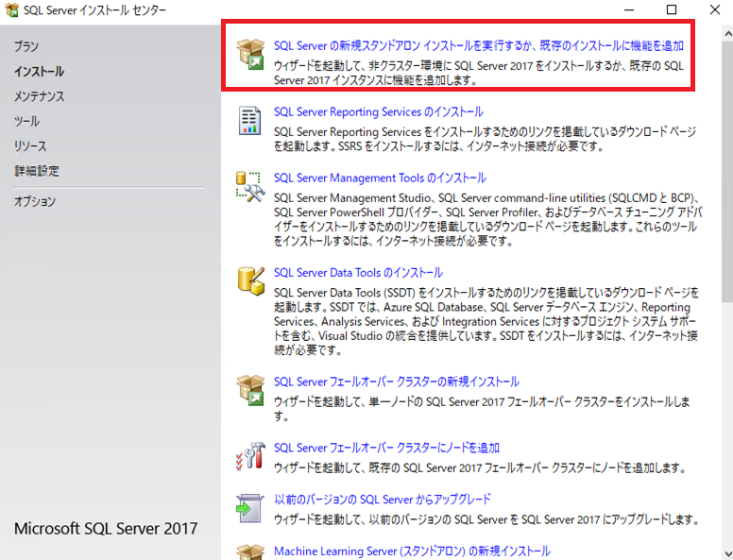Go to the リソース sidebar page

30,145
